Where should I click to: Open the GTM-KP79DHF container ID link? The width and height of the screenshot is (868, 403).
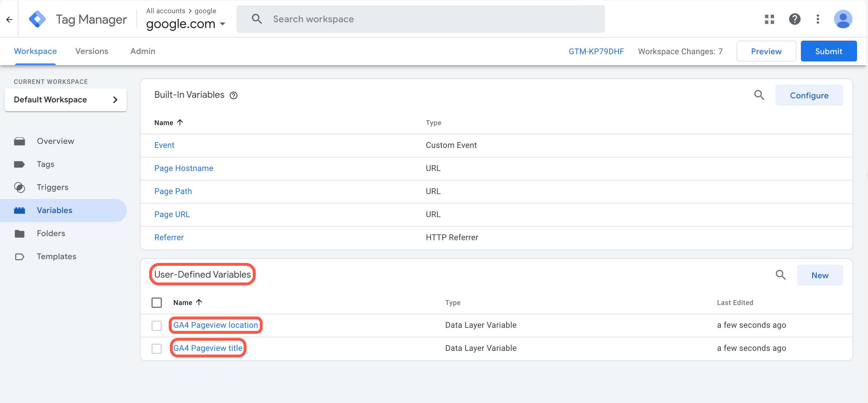tap(596, 51)
